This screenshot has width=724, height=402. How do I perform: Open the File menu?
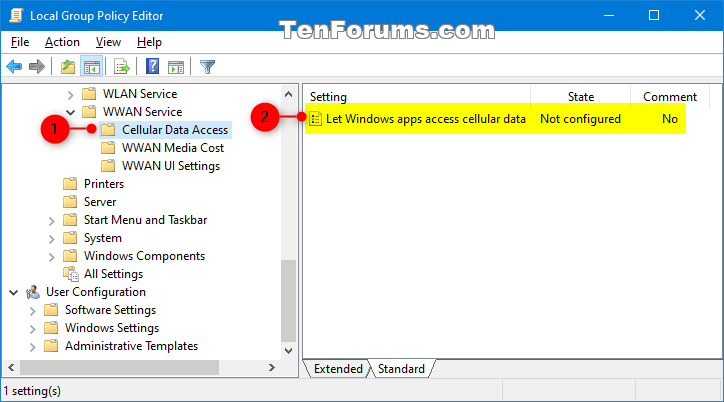tap(20, 42)
